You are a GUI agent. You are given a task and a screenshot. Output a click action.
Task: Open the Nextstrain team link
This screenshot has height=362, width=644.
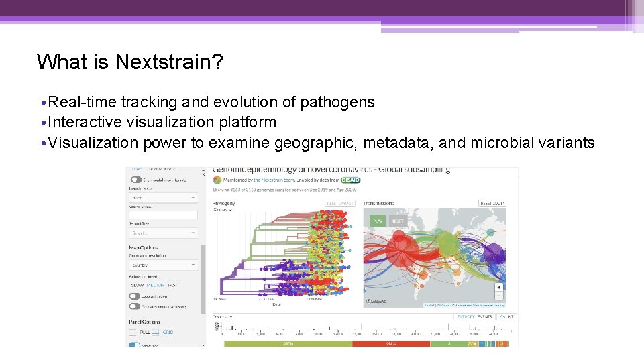(x=274, y=180)
